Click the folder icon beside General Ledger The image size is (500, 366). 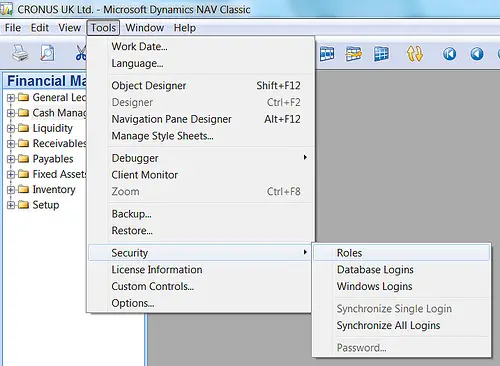point(23,97)
